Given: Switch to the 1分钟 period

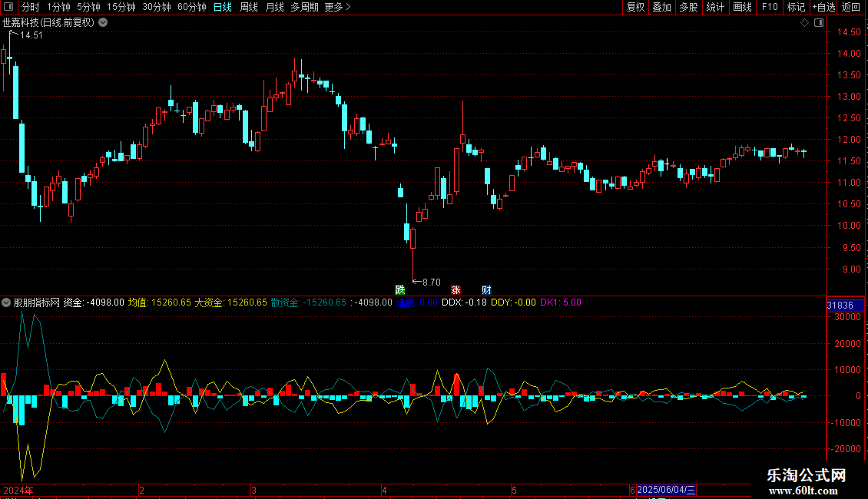Looking at the screenshot, I should [x=58, y=7].
